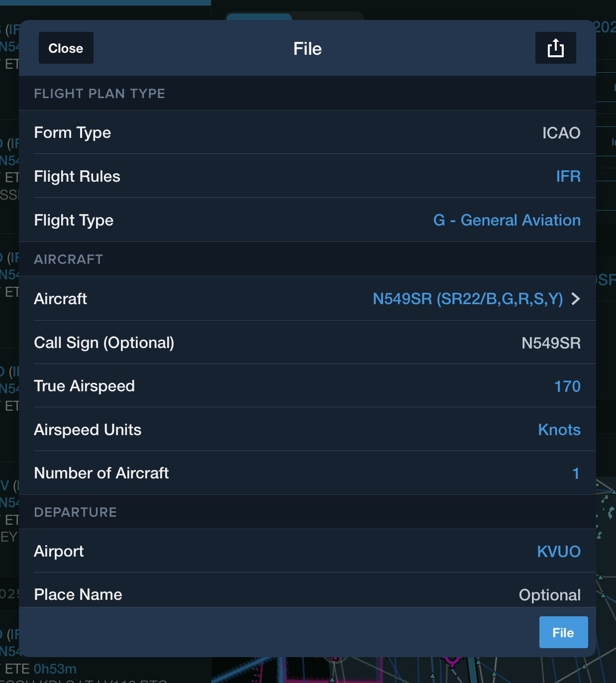616x683 pixels.
Task: Change the Form Type from ICAO
Action: click(x=562, y=132)
